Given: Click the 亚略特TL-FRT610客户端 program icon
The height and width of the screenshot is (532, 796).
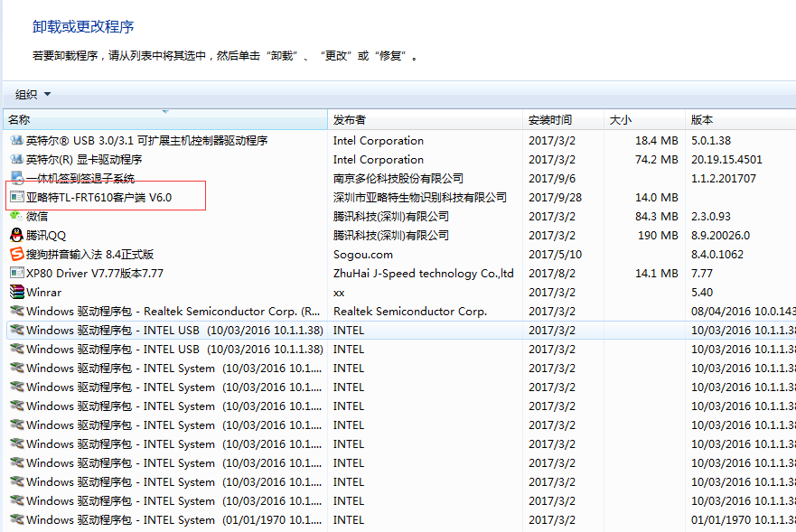Looking at the screenshot, I should [17, 197].
